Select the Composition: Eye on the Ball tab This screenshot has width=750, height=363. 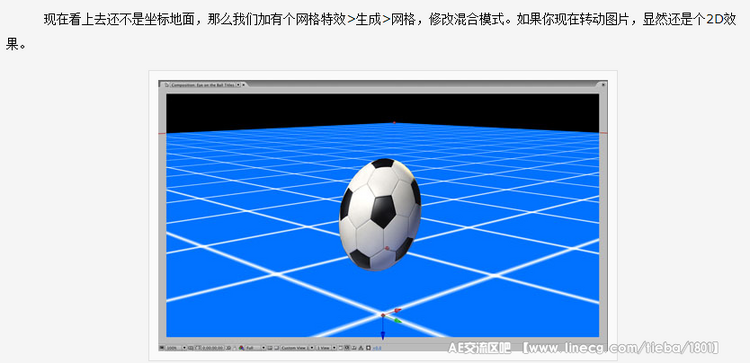pyautogui.click(x=203, y=85)
